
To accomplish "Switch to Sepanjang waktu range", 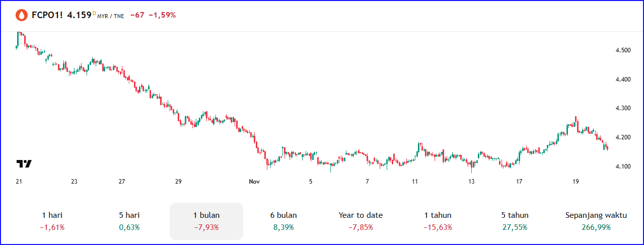I will tap(596, 221).
